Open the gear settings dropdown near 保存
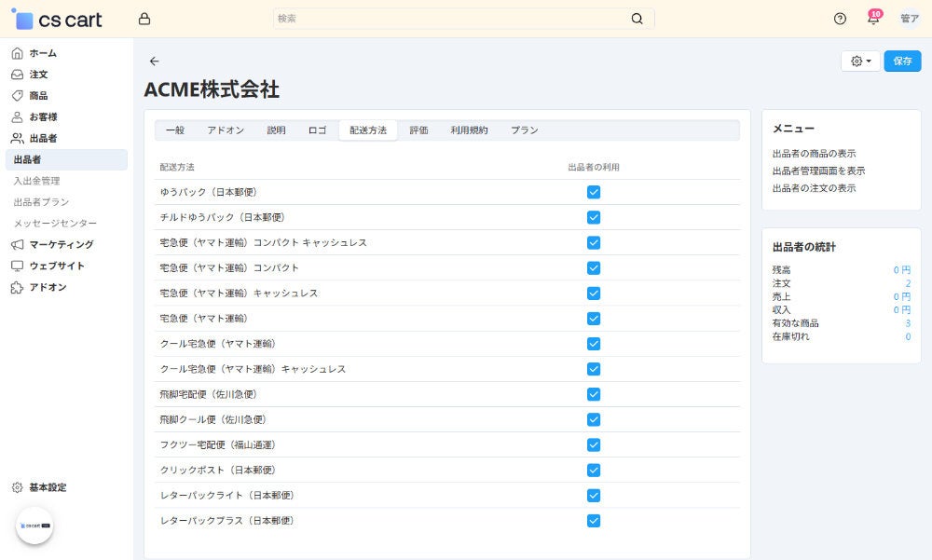This screenshot has width=932, height=560. click(857, 61)
